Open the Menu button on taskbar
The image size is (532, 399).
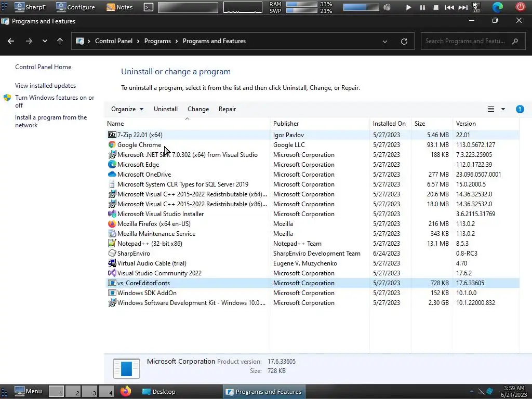coord(29,391)
